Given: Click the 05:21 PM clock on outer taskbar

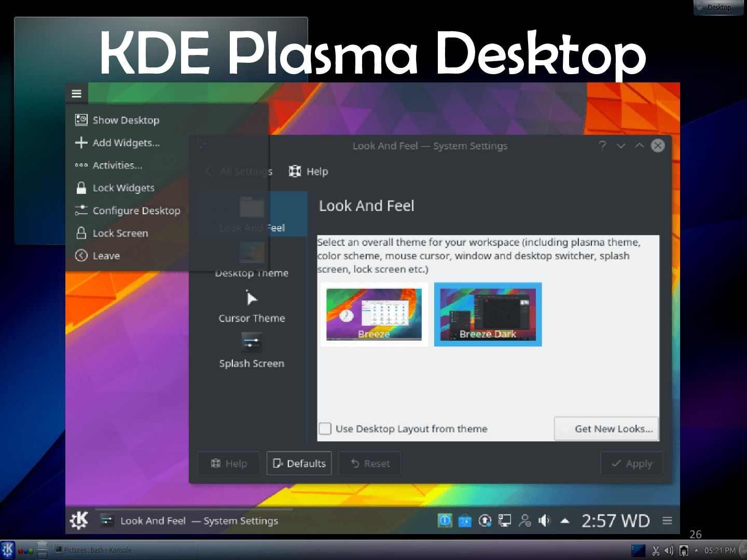Looking at the screenshot, I should point(720,550).
